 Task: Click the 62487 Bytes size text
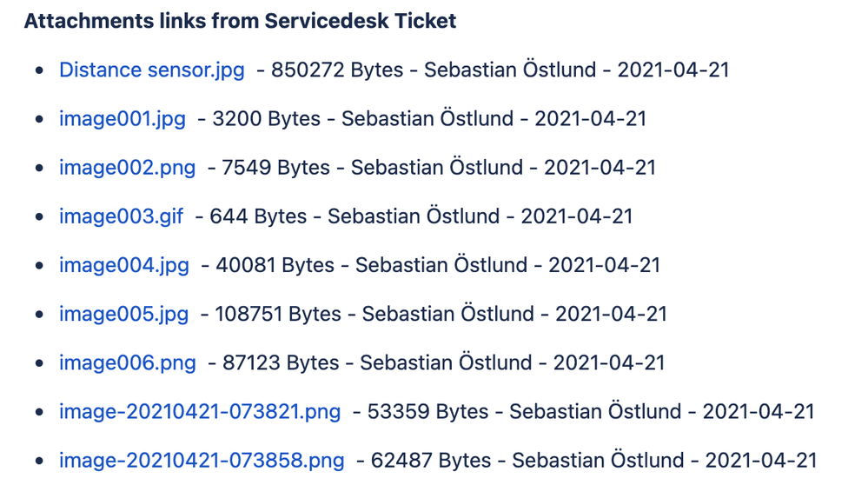(431, 460)
